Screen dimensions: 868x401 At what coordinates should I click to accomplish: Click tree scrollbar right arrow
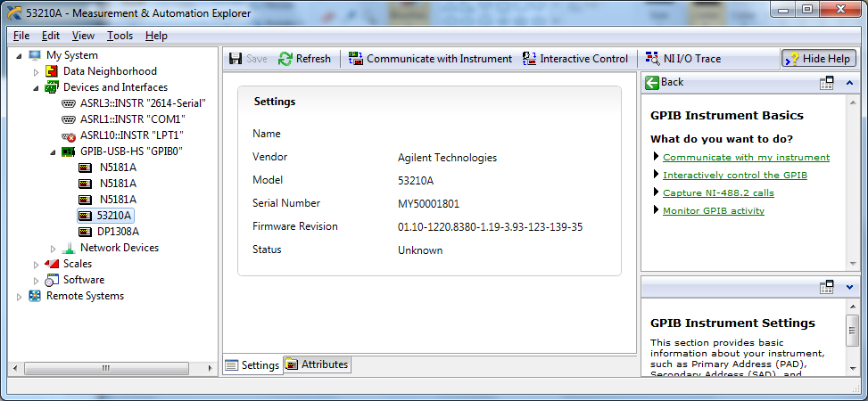[210, 368]
